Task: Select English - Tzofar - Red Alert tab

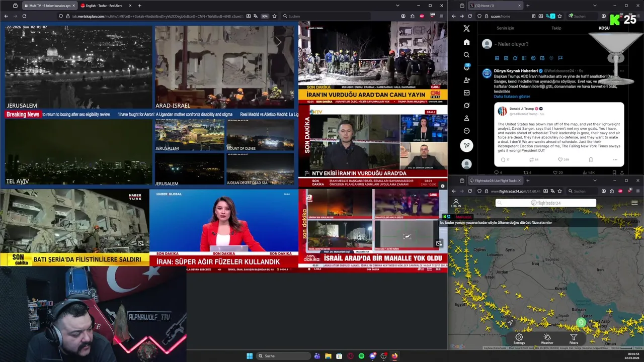Action: [106, 6]
